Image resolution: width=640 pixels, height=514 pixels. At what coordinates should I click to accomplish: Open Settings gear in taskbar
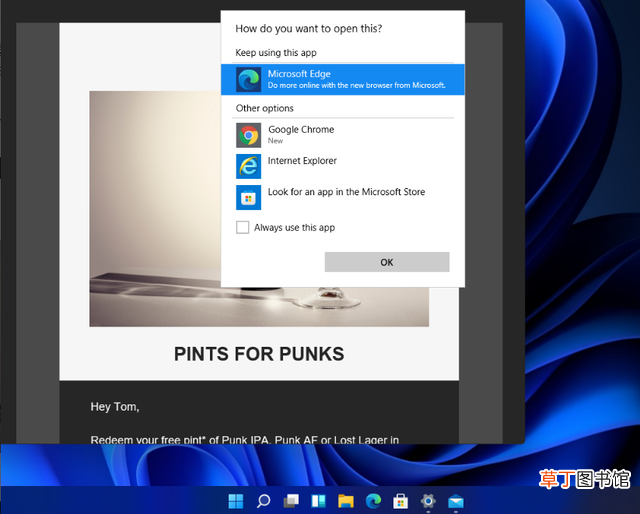[x=428, y=501]
